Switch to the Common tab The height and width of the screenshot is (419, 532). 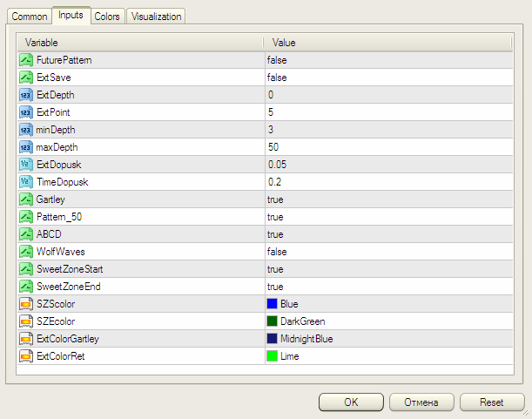30,17
